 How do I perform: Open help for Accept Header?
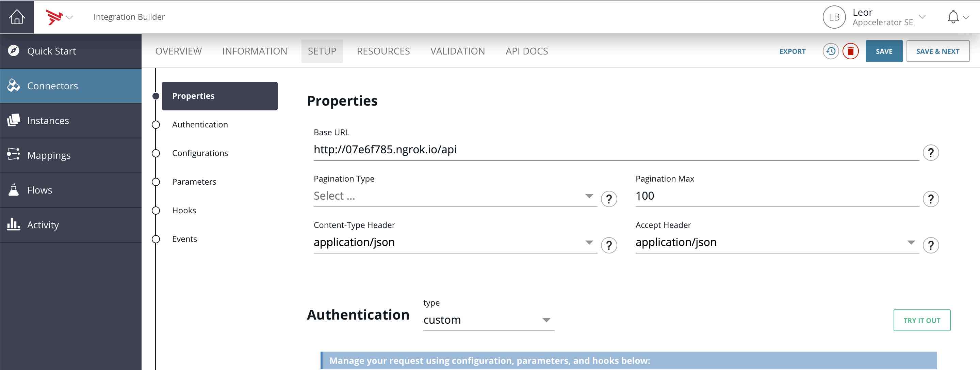(x=931, y=245)
